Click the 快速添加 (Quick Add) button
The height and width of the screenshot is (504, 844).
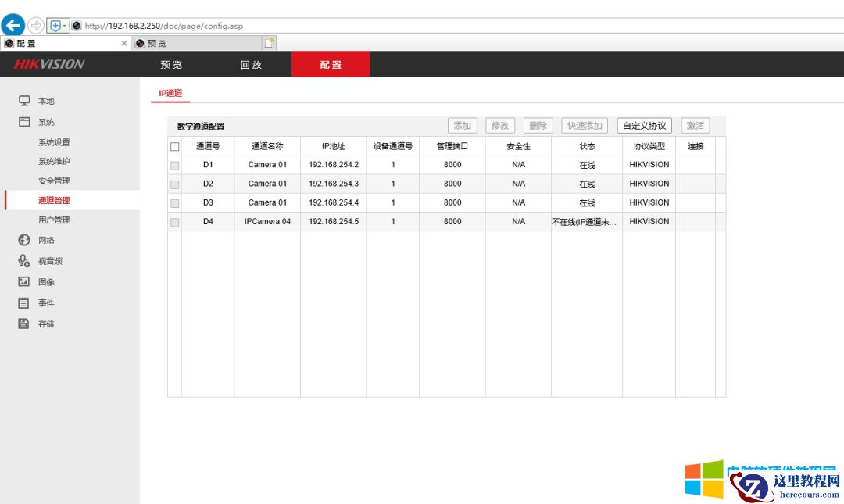tap(585, 125)
